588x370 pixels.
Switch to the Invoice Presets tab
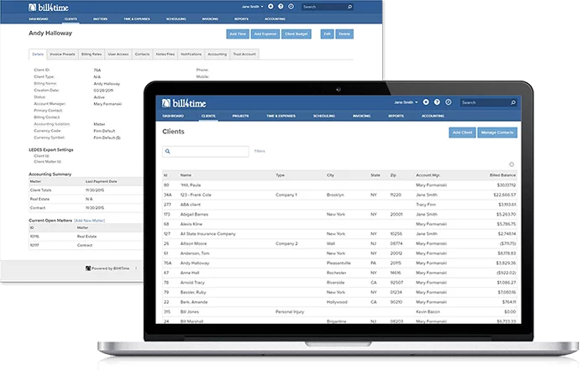pos(62,55)
